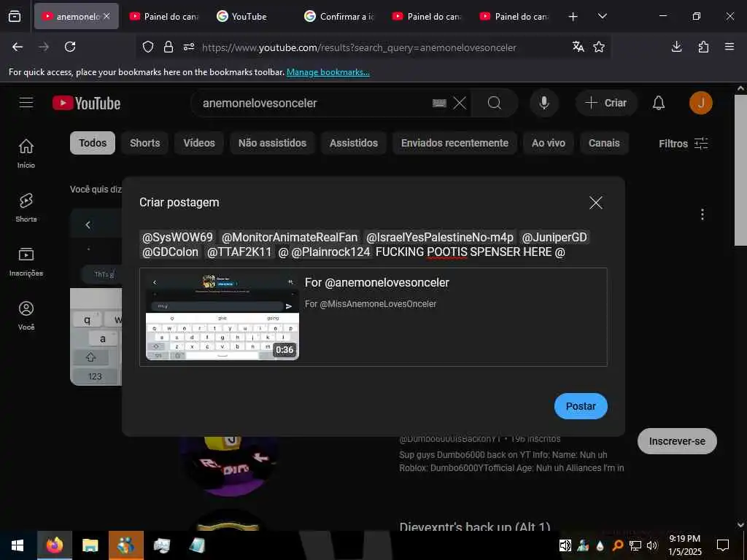The image size is (747, 560).
Task: Select the Enviados recentemente filter chip
Action: tap(454, 143)
